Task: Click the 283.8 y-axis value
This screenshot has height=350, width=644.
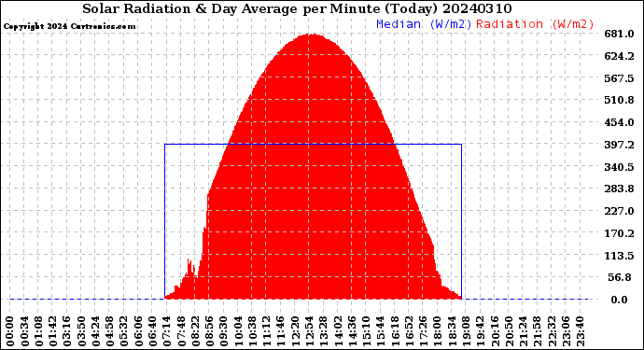Action: click(619, 189)
